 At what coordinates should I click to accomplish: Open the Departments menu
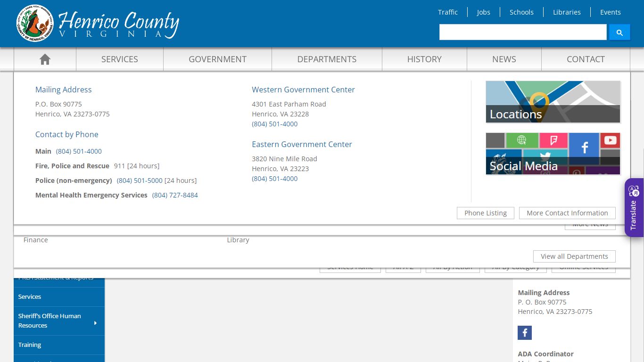pyautogui.click(x=327, y=59)
